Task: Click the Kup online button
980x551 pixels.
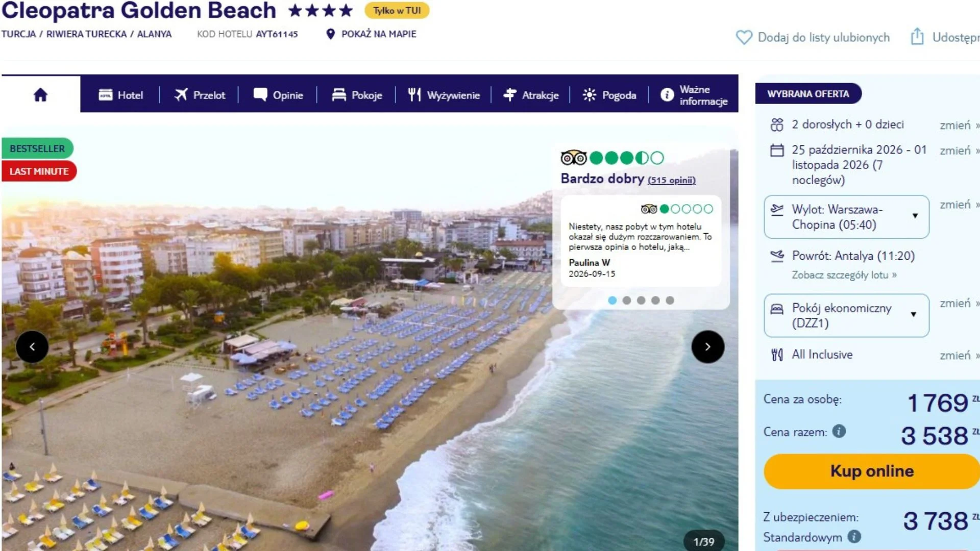Action: click(872, 471)
